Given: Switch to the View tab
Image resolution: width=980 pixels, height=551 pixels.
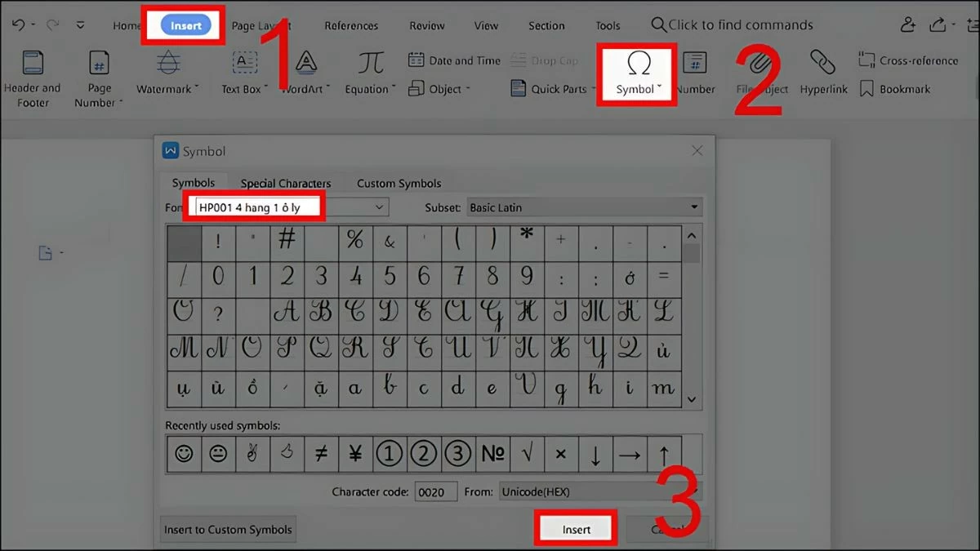Looking at the screenshot, I should (x=486, y=26).
